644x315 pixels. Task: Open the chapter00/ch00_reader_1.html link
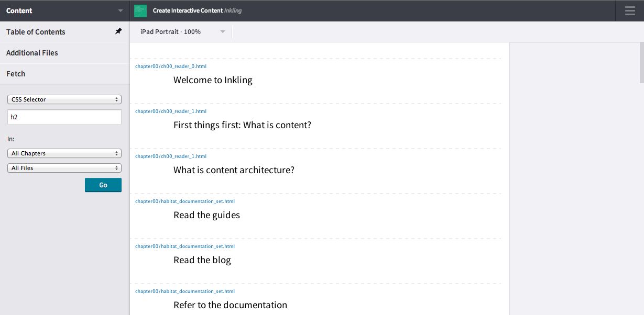pyautogui.click(x=170, y=111)
